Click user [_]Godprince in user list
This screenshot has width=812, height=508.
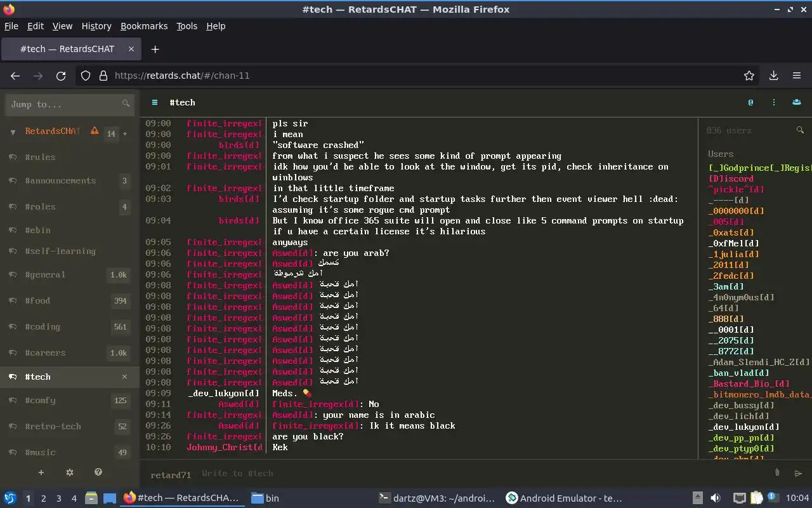(x=759, y=168)
